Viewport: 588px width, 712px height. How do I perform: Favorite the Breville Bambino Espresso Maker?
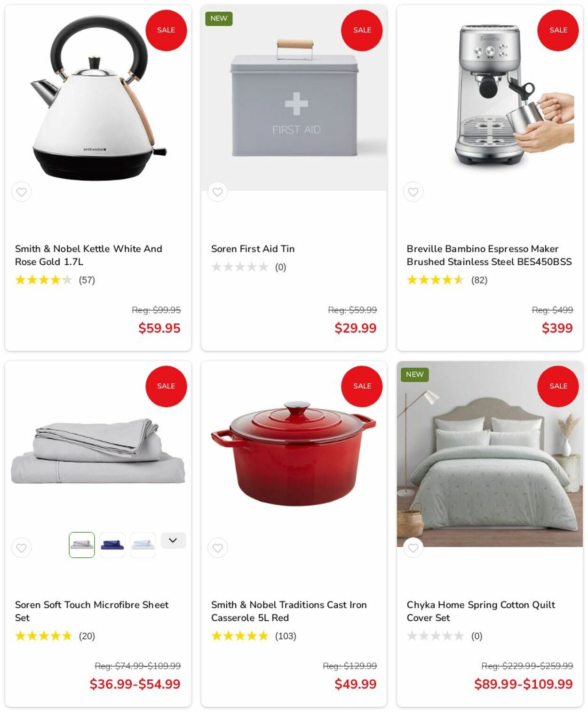[x=413, y=192]
